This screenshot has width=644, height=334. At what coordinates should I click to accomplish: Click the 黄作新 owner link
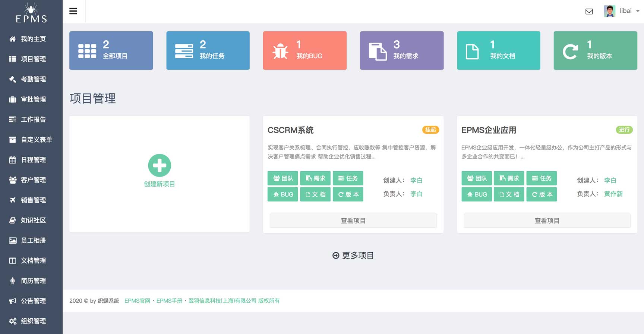pos(613,194)
